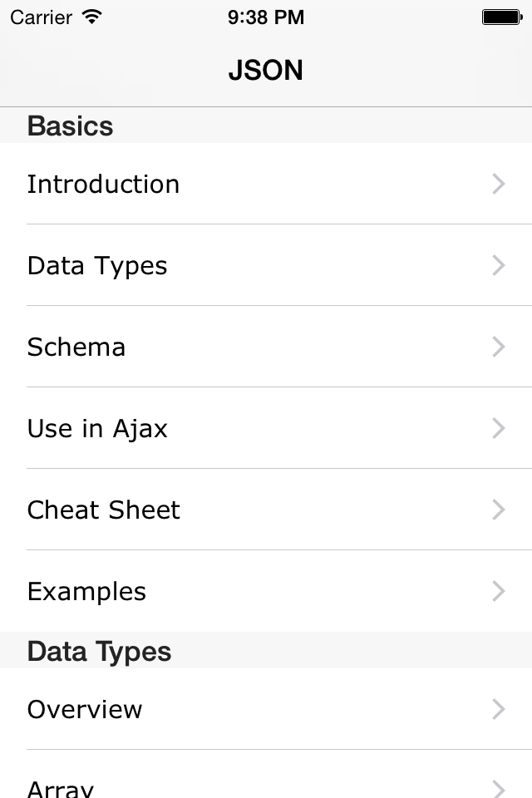Tap the disclosure arrow next to Examples

click(x=499, y=591)
